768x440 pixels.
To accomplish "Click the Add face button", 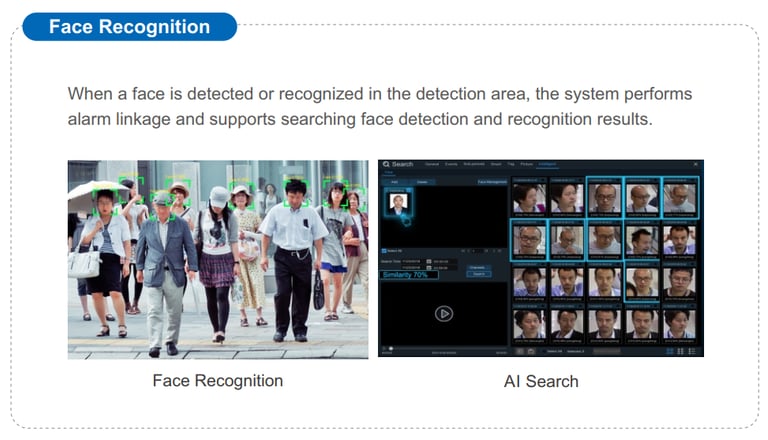I will click(x=395, y=182).
